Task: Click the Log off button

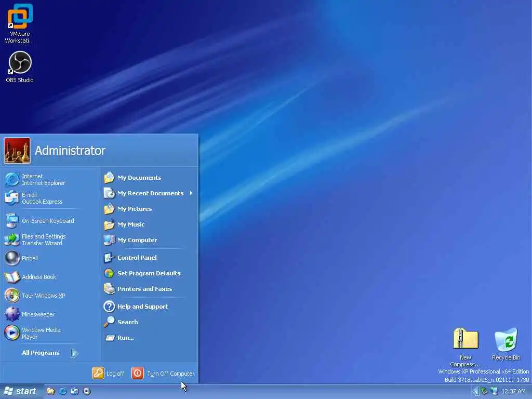Action: click(x=108, y=374)
